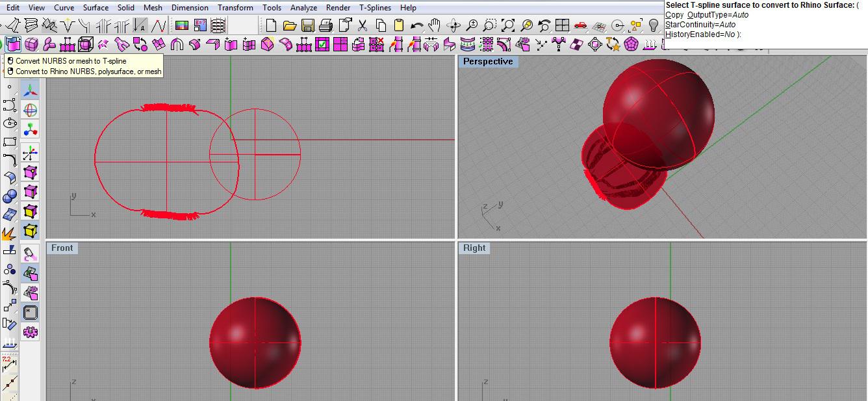This screenshot has width=868, height=401.
Task: Click the Save floppy disk icon
Action: [308, 25]
